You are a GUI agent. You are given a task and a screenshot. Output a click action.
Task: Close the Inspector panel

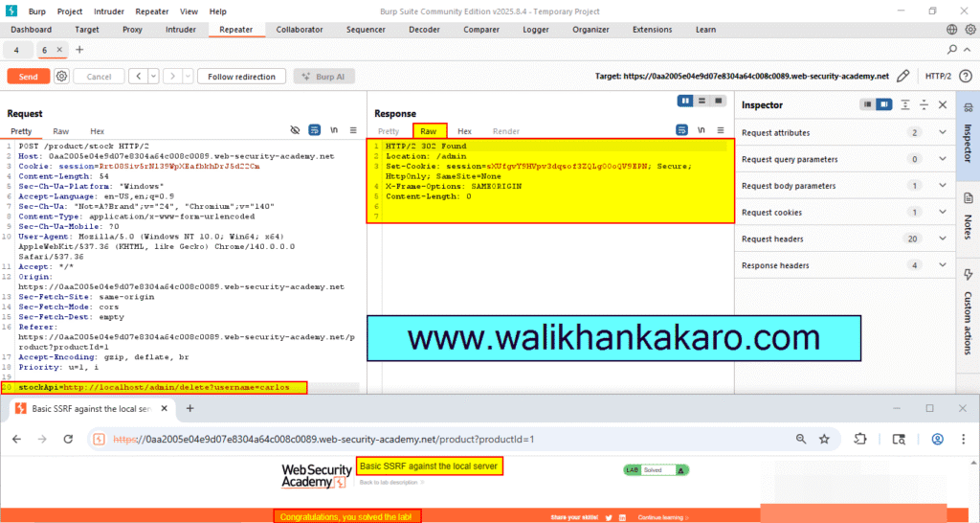tap(943, 104)
